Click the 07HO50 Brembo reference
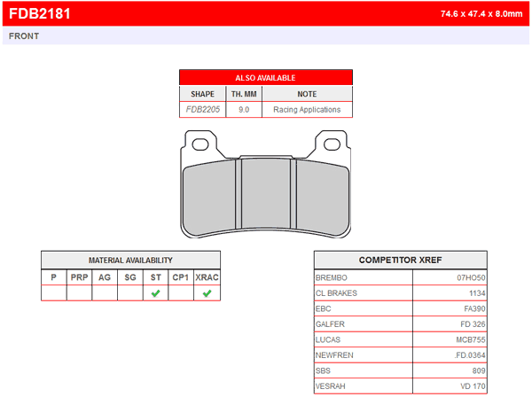532x397 pixels. [x=471, y=277]
